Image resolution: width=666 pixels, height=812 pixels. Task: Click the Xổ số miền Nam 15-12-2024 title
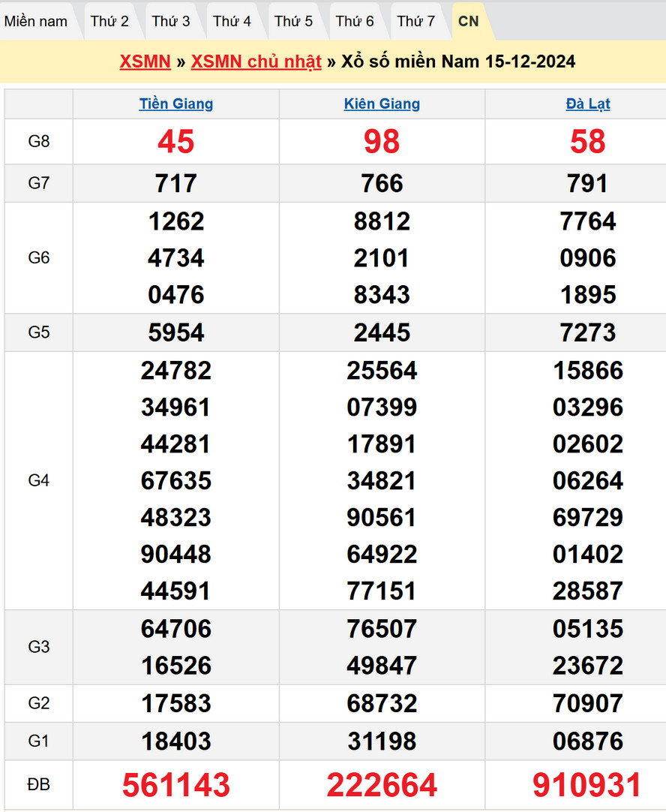pos(458,62)
